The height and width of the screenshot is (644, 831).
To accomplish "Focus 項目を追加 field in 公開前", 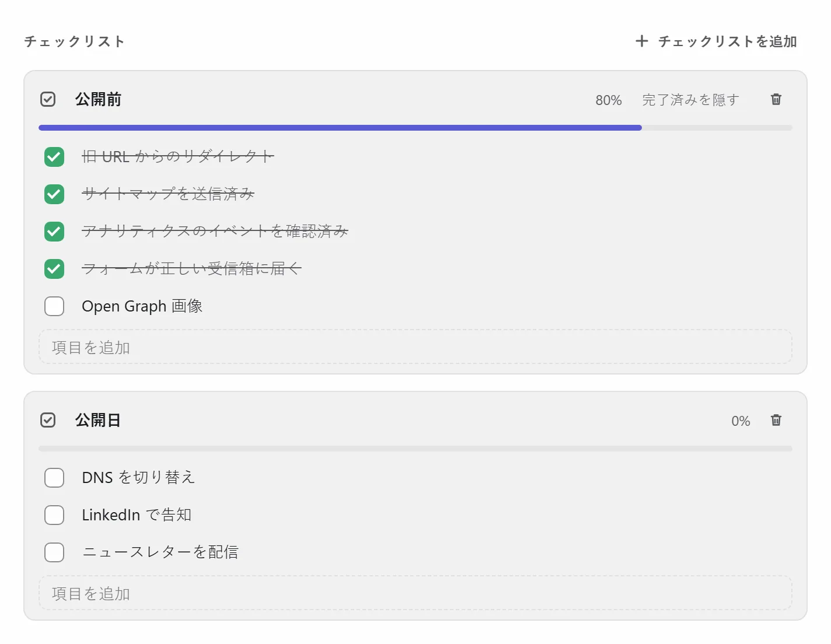I will (x=415, y=347).
